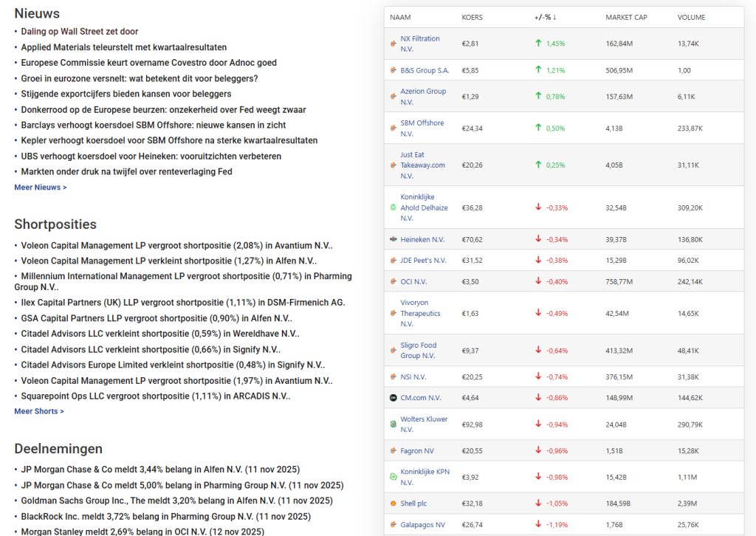Click the green up arrow for NX Filtration

538,44
